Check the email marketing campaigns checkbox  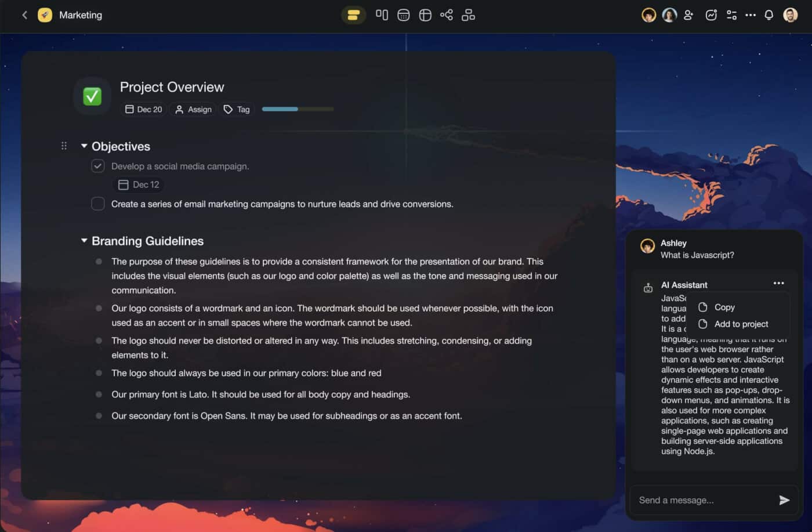[x=98, y=204]
